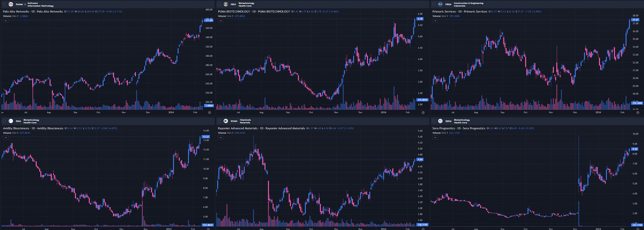
Task: Click the flag icon next to PANW
Action: pyautogui.click(x=25, y=5)
